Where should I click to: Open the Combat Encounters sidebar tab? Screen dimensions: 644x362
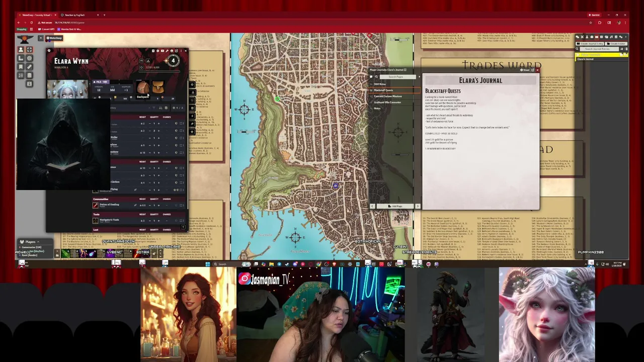tap(582, 37)
